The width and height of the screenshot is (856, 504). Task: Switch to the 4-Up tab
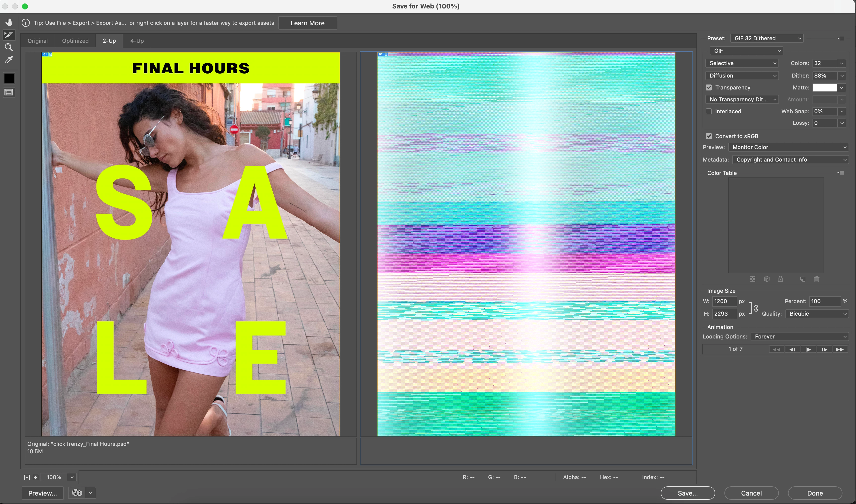point(137,41)
